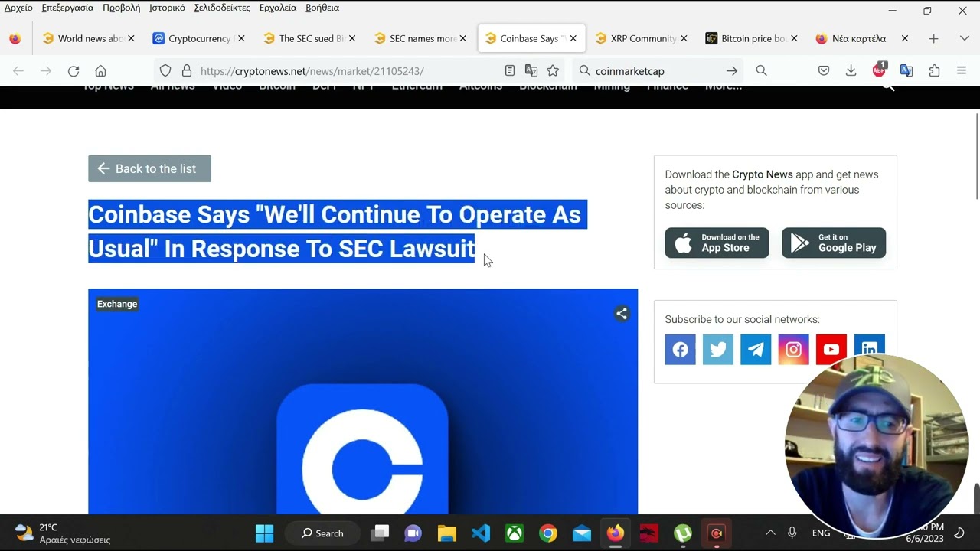Share the article via the share icon

[622, 314]
